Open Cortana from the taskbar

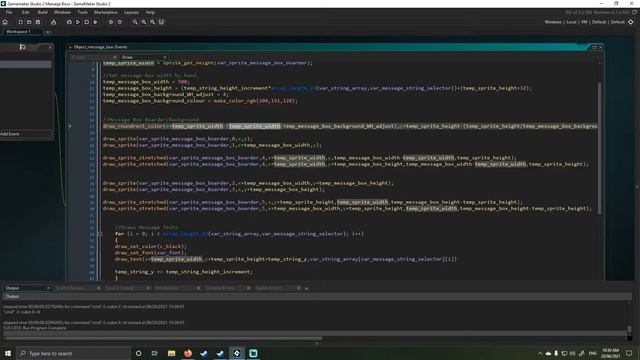[138, 353]
